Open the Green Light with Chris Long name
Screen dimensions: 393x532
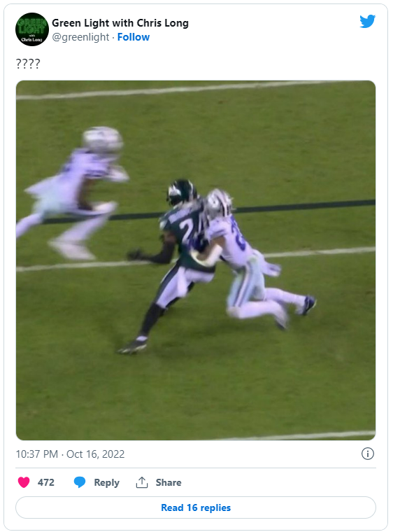click(x=120, y=23)
